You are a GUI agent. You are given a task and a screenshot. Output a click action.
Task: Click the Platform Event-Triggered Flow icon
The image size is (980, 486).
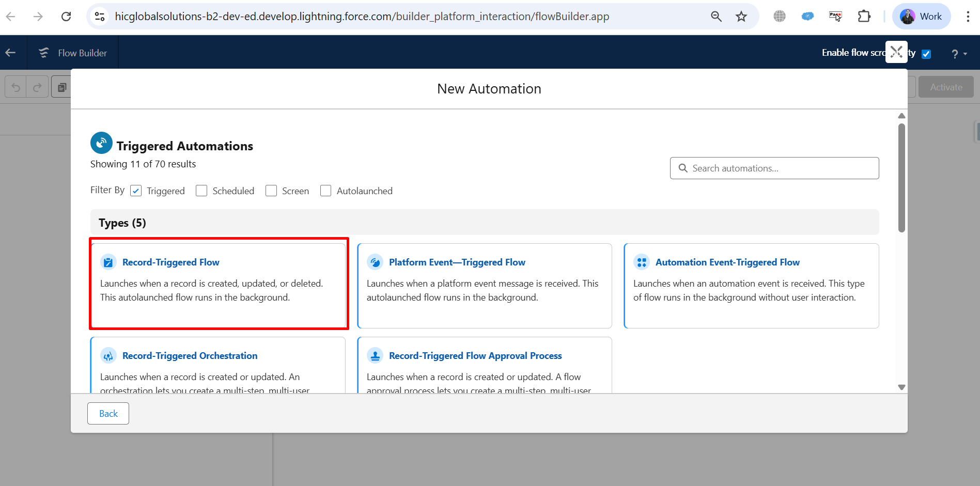point(375,262)
